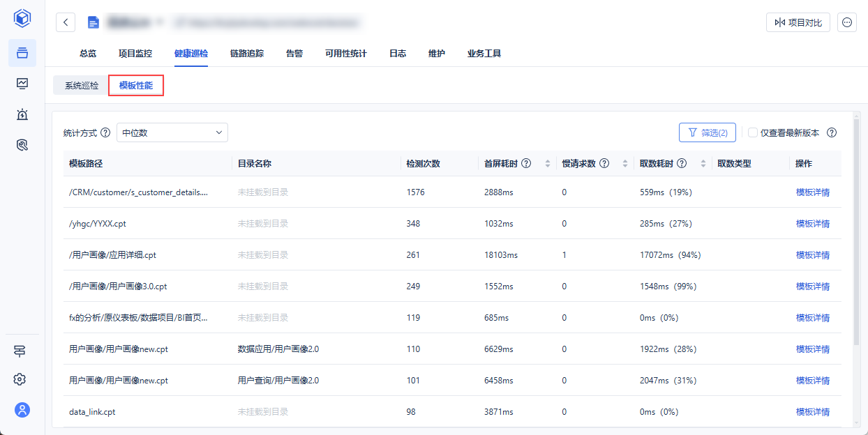Click help icon beside 首屏耗时 header
Screen dimensions: 868x435
pyautogui.click(x=527, y=164)
